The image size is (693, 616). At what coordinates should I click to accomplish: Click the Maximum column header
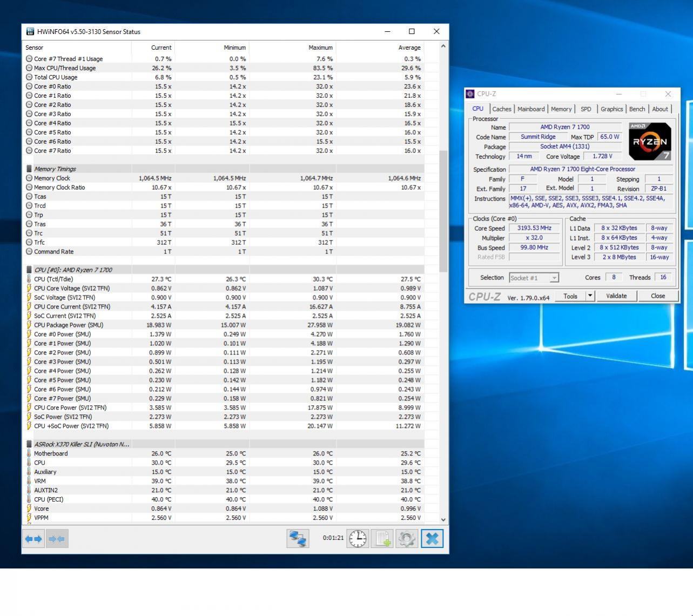[x=292, y=48]
